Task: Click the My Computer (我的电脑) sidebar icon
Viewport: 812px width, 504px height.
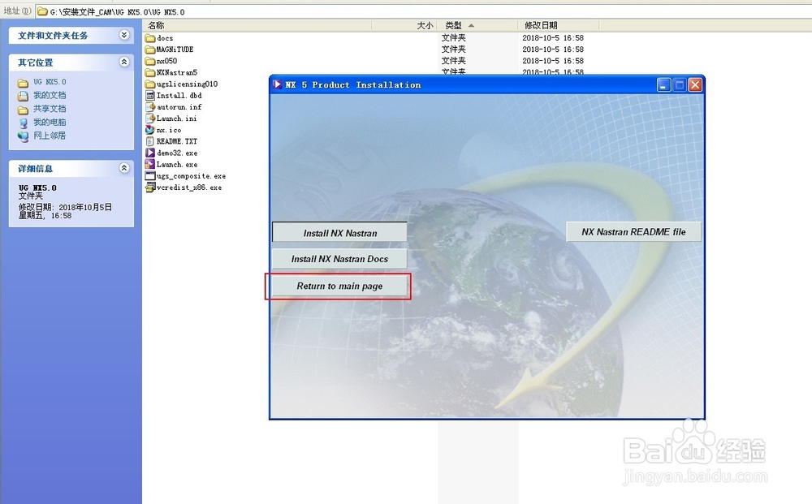Action: coord(23,123)
